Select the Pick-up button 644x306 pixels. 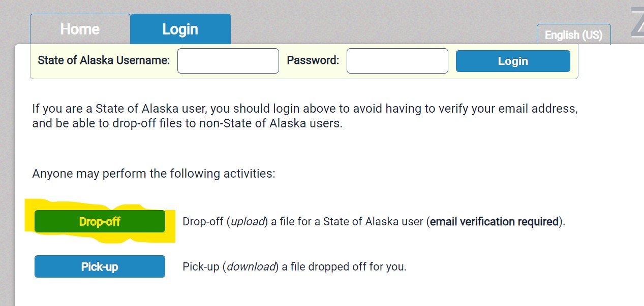click(x=100, y=266)
